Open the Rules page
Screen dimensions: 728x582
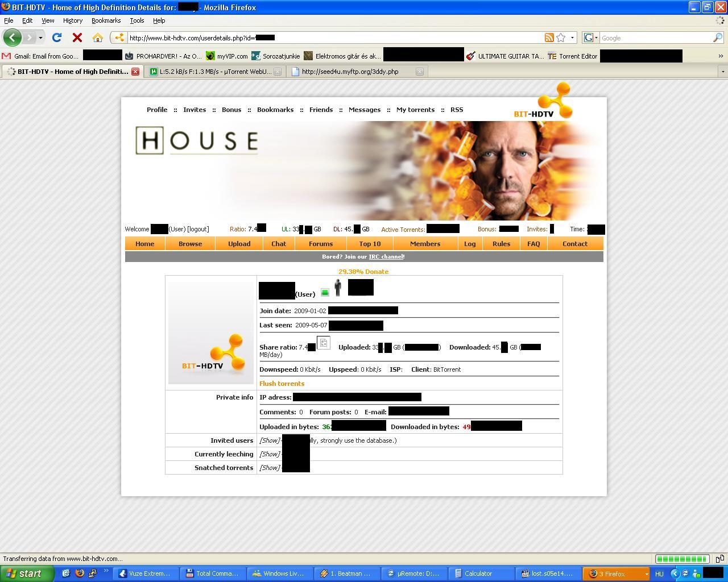[x=501, y=244]
